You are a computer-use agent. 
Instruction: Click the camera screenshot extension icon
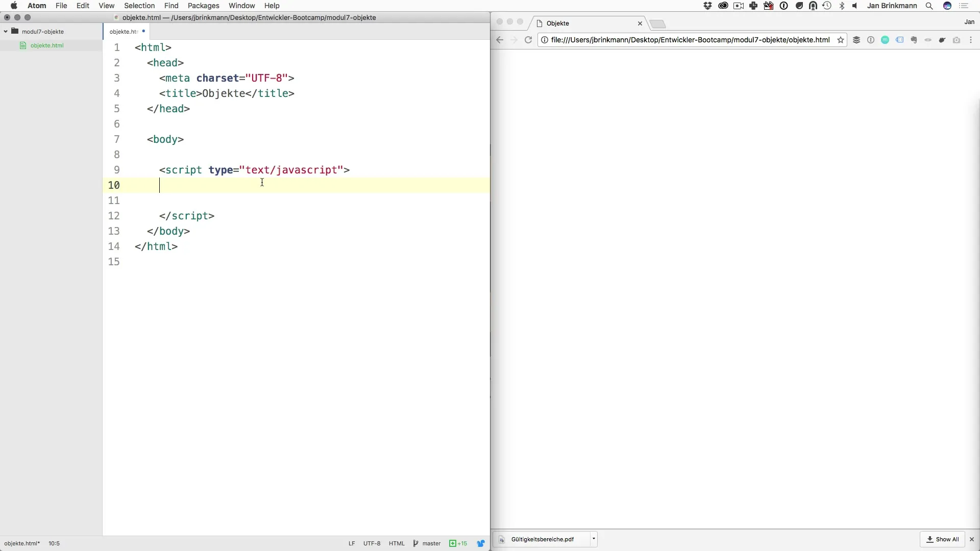tap(957, 40)
